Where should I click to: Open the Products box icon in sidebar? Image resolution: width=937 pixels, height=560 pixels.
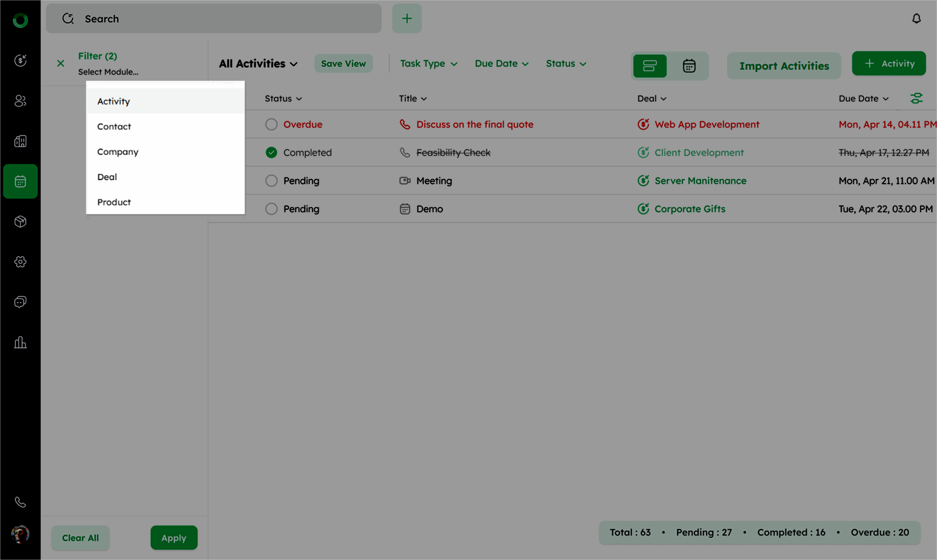point(20,221)
